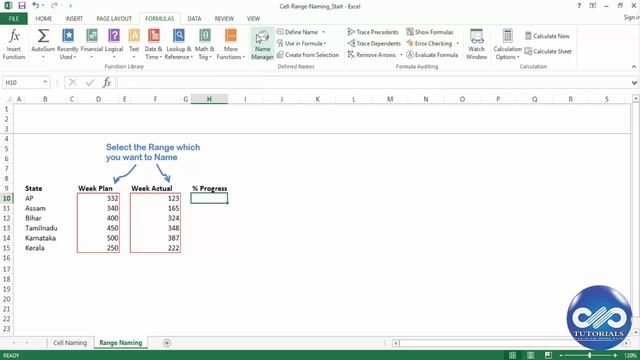Open the Name Box dropdown
Image resolution: width=640 pixels, height=360 pixels.
(45, 82)
